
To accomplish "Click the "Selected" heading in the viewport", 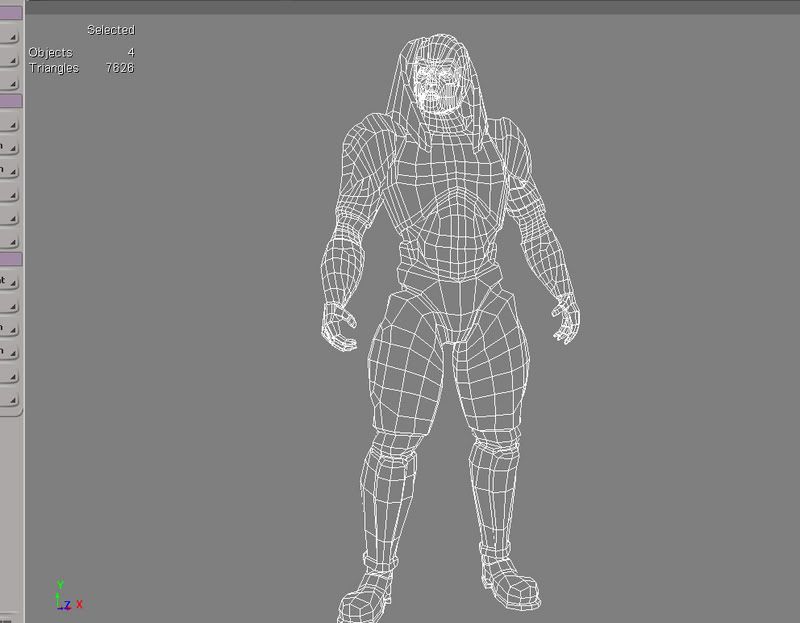I will point(111,30).
